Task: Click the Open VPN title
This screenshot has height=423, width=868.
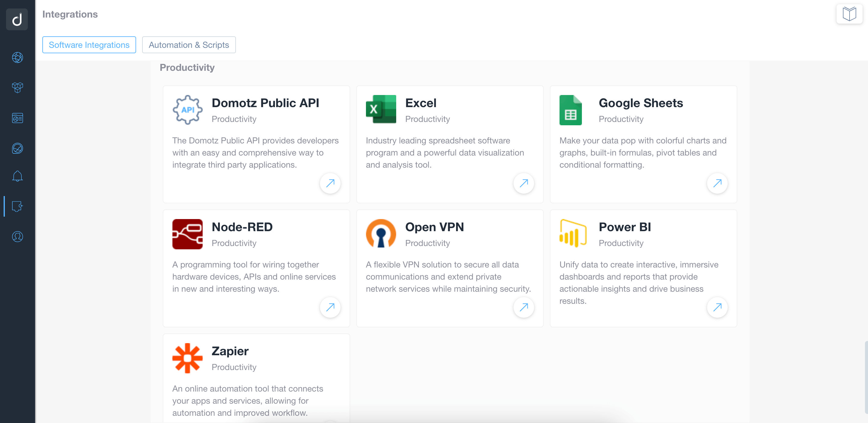Action: pos(434,227)
